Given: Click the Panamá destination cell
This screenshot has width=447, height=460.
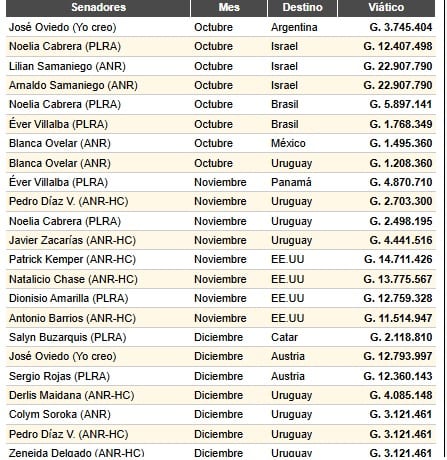Looking at the screenshot, I should (x=291, y=182).
